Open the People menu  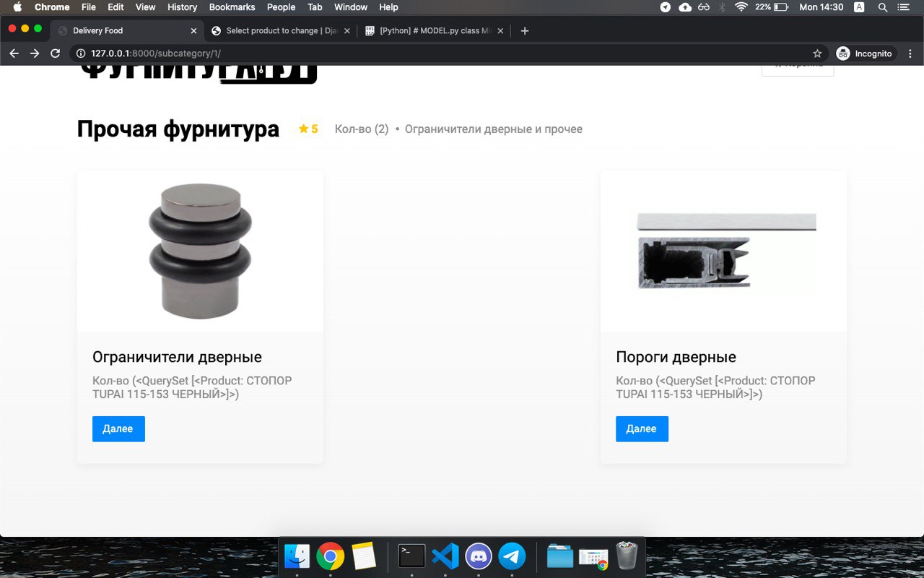tap(281, 7)
